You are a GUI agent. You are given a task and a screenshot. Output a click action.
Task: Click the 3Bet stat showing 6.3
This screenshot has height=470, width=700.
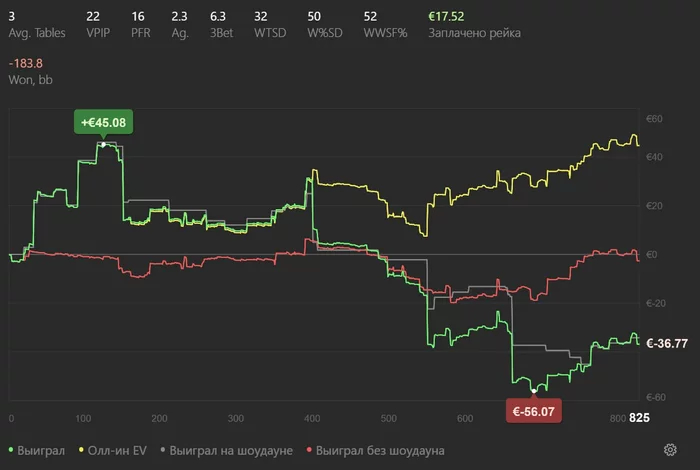coord(218,17)
